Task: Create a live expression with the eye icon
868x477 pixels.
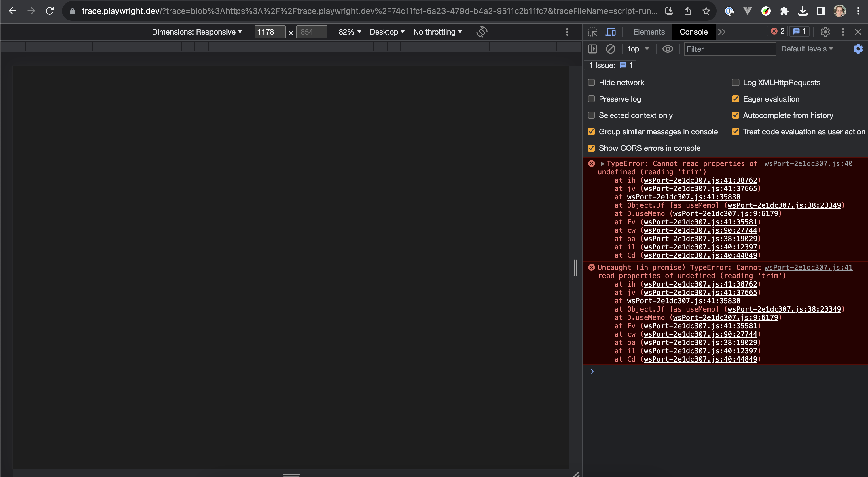Action: click(668, 49)
